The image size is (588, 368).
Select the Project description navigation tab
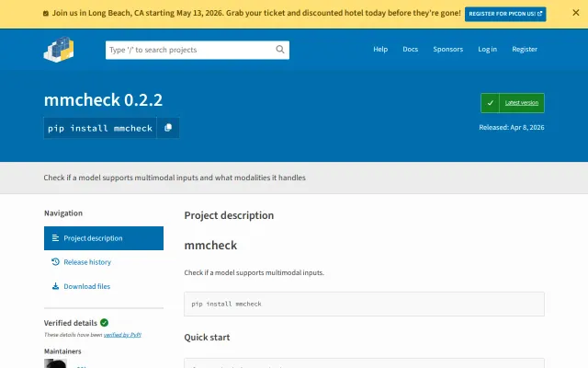point(104,238)
